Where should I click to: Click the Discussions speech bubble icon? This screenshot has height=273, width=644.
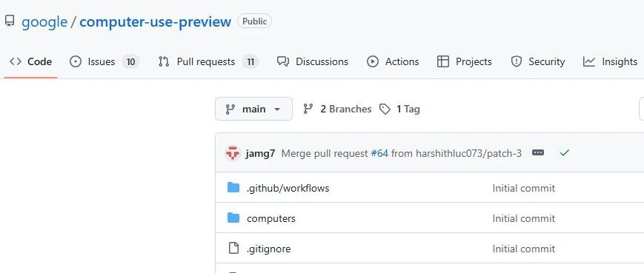pyautogui.click(x=283, y=62)
